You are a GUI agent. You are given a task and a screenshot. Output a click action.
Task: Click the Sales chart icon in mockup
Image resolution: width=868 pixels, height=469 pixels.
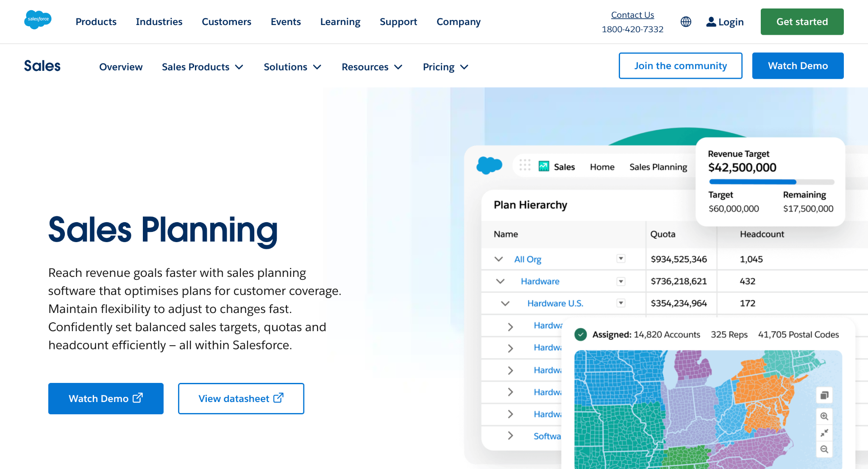pos(544,166)
